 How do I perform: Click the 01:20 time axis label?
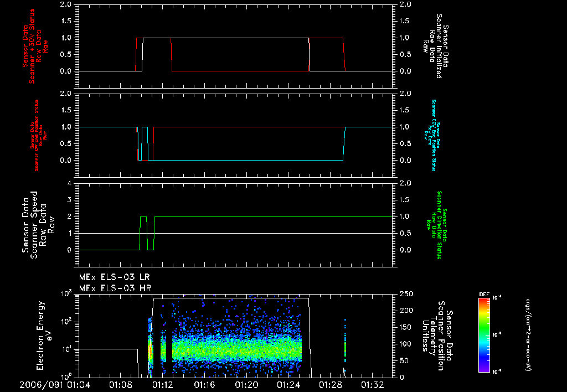point(246,385)
